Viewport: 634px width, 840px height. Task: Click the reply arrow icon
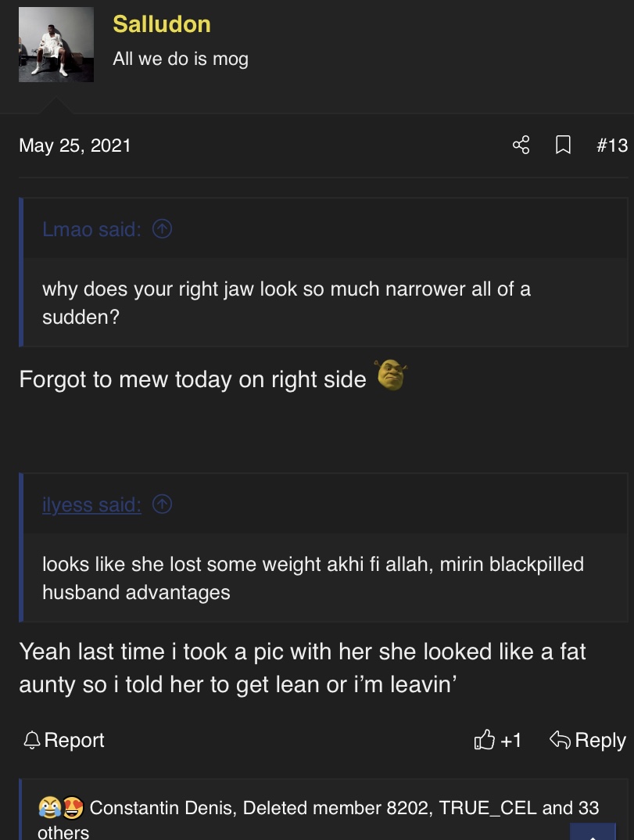pos(560,739)
